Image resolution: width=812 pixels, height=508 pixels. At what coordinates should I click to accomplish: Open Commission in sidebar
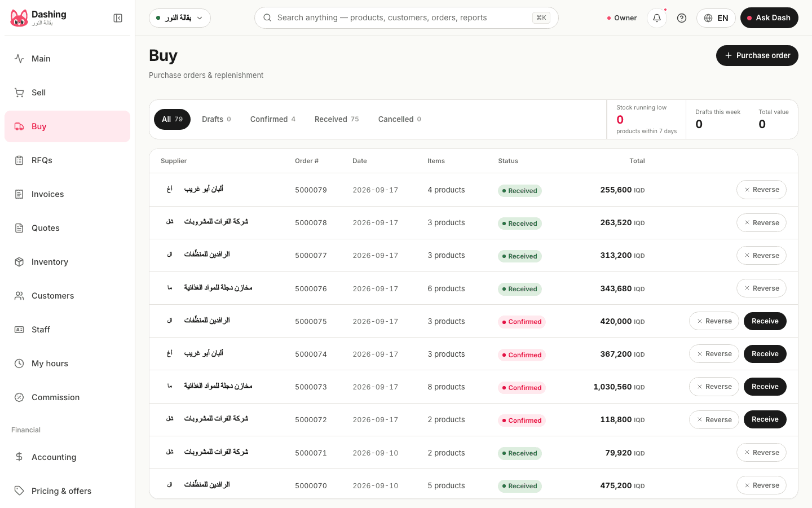click(x=67, y=397)
